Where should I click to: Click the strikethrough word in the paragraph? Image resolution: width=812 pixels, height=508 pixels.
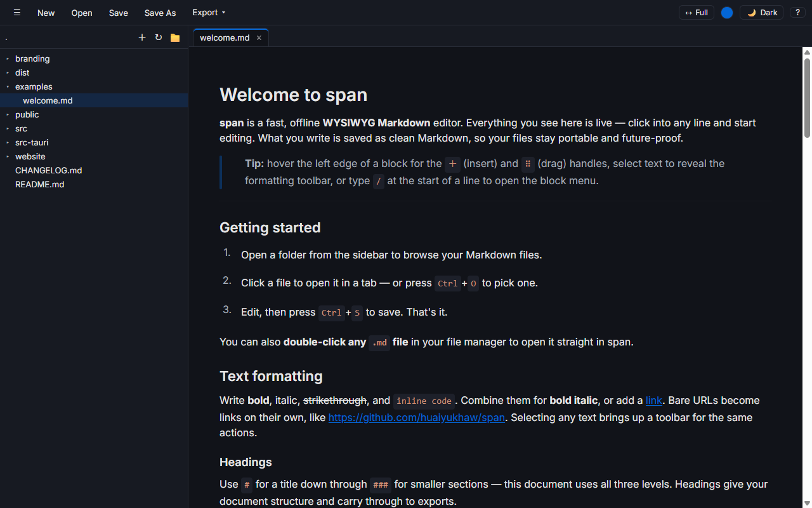pos(335,400)
